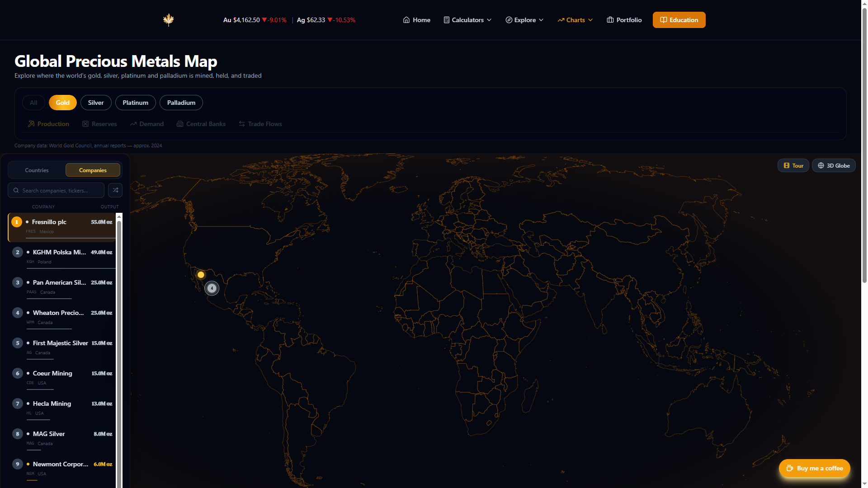Select the Hecla Mining row
Viewport: 868px width, 488px height.
62,409
